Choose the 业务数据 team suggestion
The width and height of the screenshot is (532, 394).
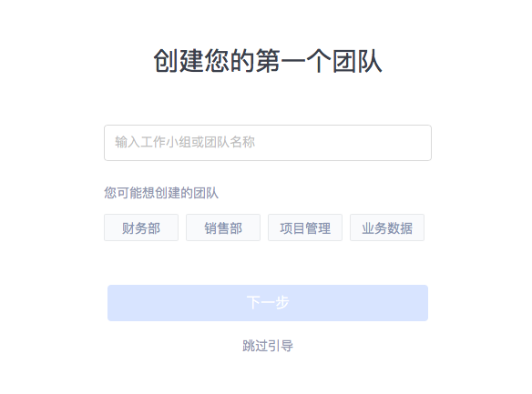pos(387,227)
